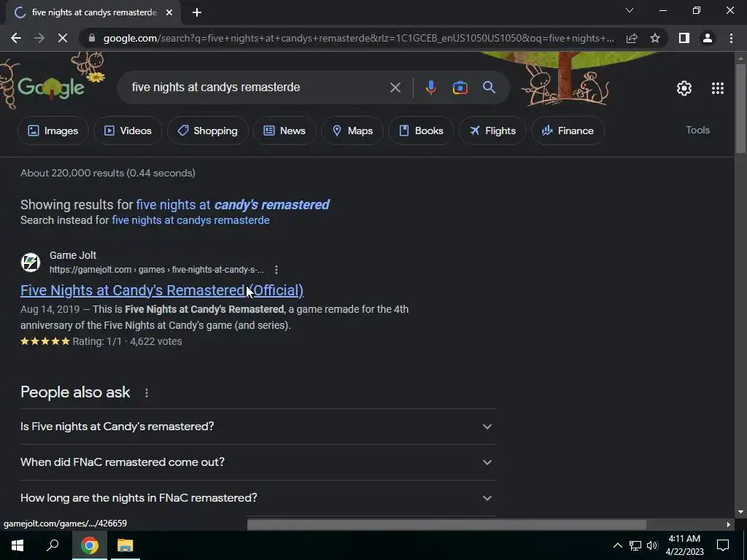Open clock showing 4:11 AM

coord(684,545)
